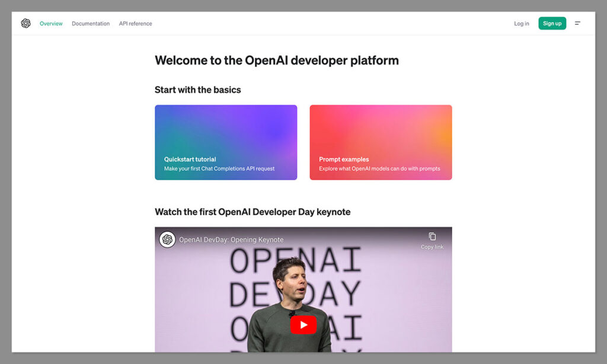The width and height of the screenshot is (607, 364).
Task: Play the DevDay keynote video
Action: coord(303,325)
